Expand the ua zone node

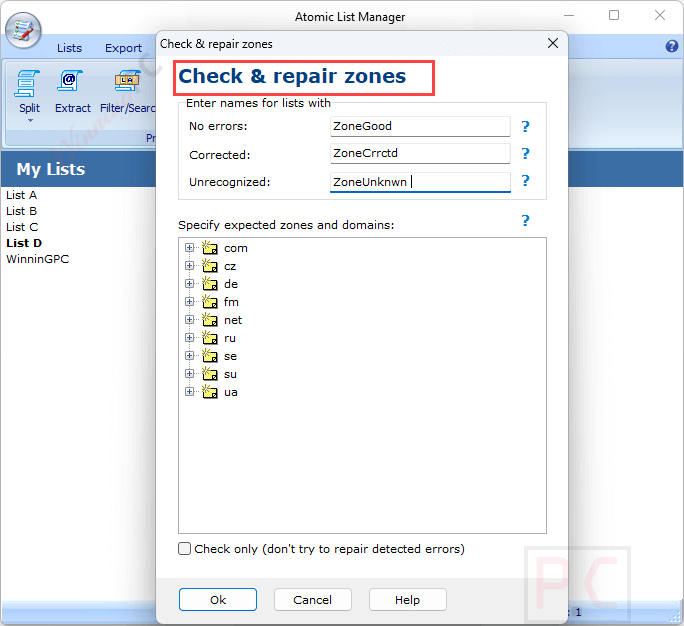[x=189, y=392]
